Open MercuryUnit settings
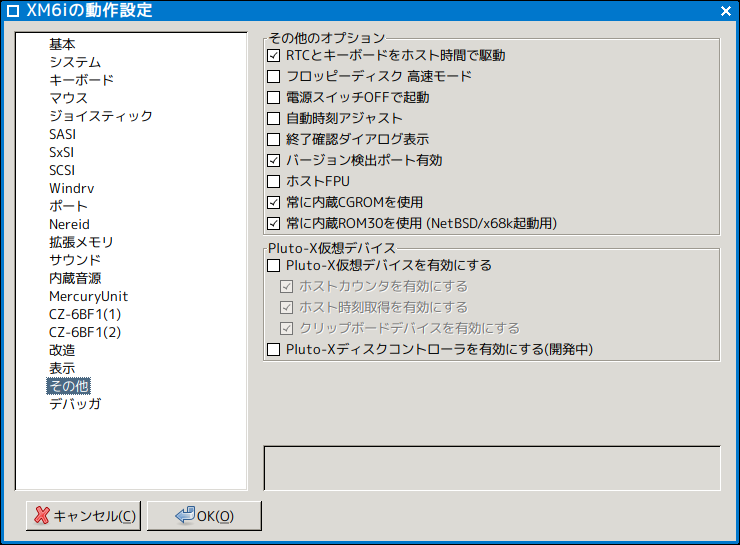The image size is (740, 545). [88, 296]
